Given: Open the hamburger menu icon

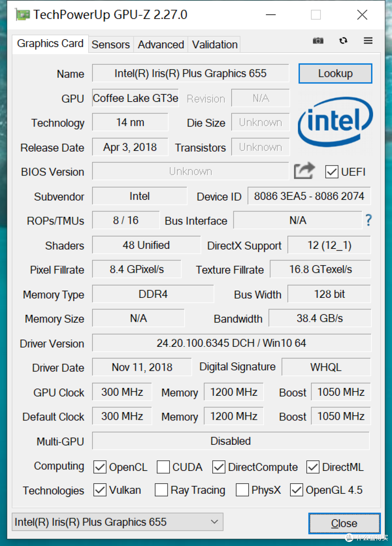Looking at the screenshot, I should click(368, 41).
